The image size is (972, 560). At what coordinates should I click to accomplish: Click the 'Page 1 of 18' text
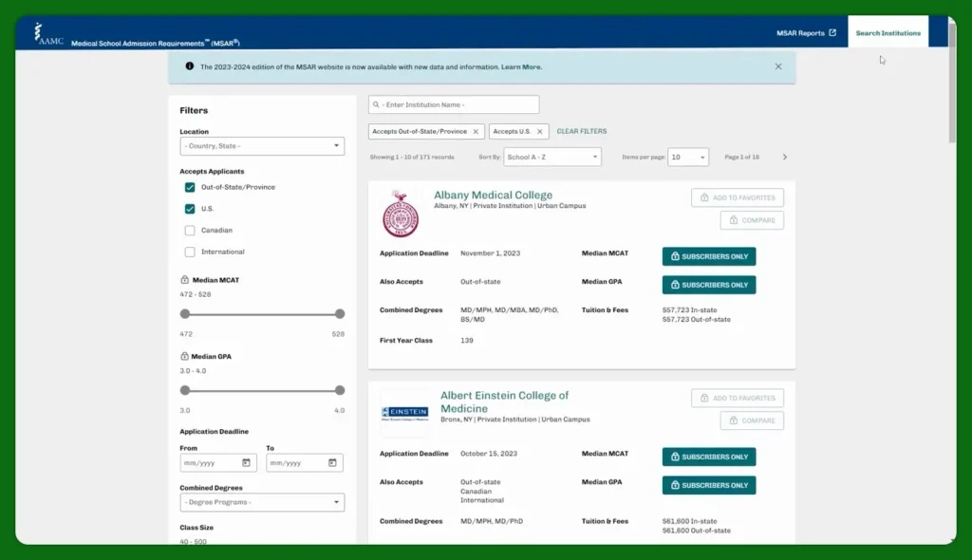pos(741,157)
